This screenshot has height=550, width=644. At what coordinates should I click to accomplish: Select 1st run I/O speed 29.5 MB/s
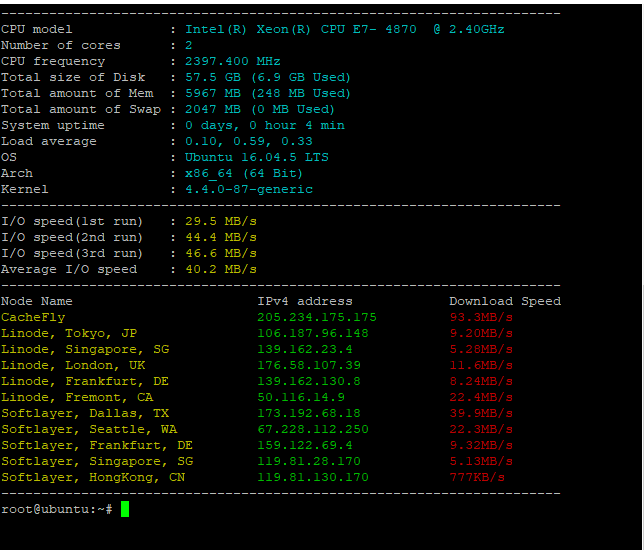point(221,221)
